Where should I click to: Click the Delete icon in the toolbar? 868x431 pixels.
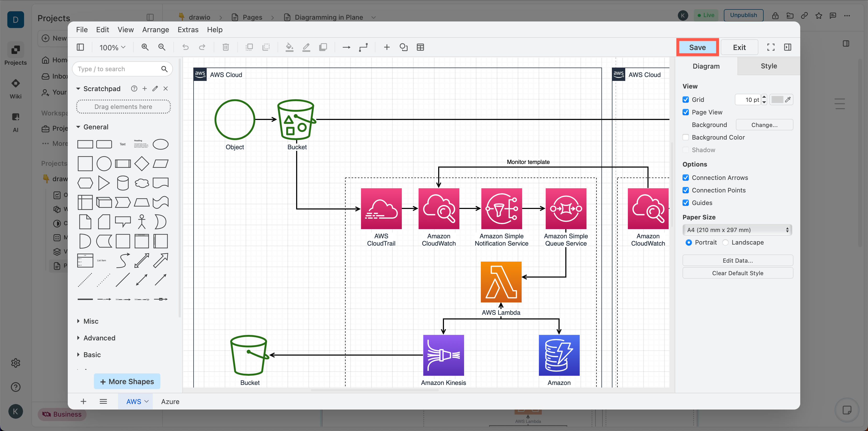[x=226, y=47]
